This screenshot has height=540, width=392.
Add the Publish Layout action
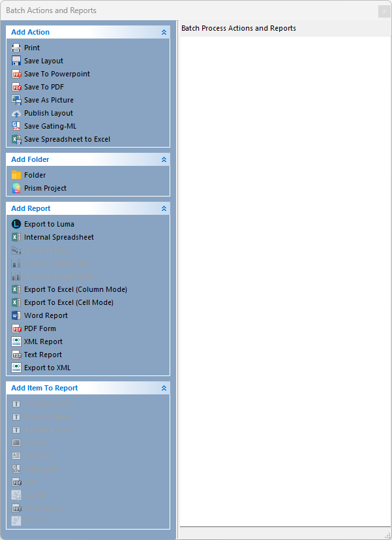[x=42, y=113]
